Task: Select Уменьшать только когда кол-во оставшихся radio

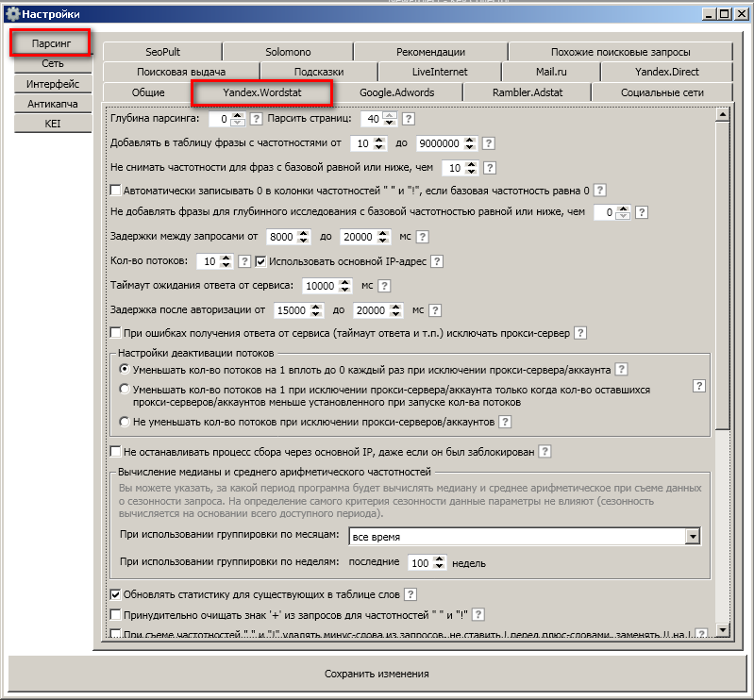Action: [125, 389]
